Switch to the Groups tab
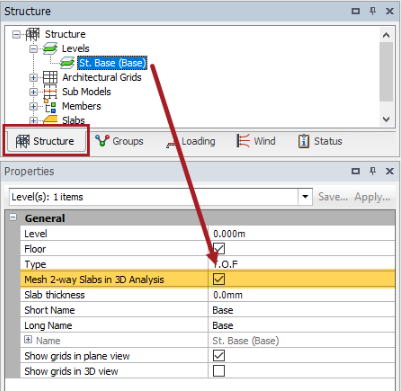401x391 pixels. pos(119,141)
